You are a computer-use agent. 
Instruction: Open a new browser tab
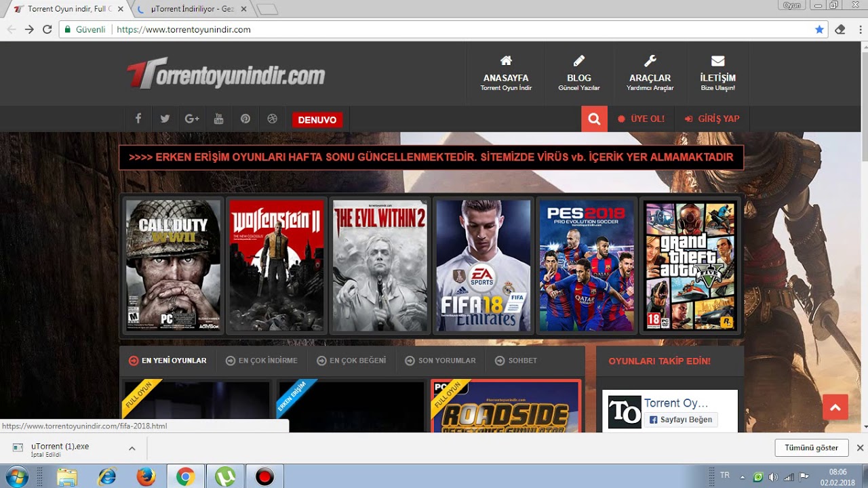point(268,9)
